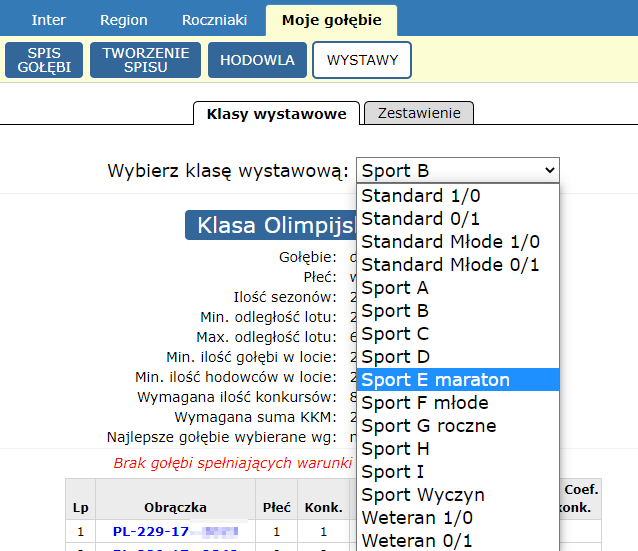
Task: Select Weteran 1/0 class option
Action: click(x=416, y=518)
